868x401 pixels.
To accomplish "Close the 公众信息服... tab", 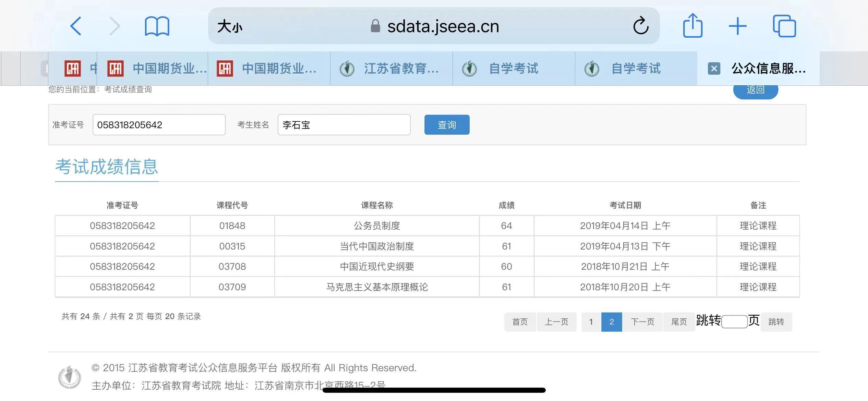I will [x=714, y=69].
